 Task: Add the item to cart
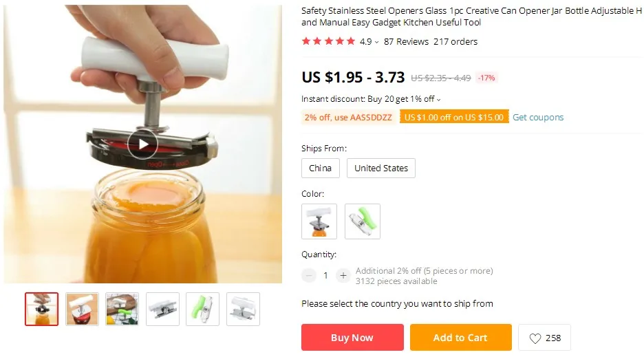[x=461, y=337]
